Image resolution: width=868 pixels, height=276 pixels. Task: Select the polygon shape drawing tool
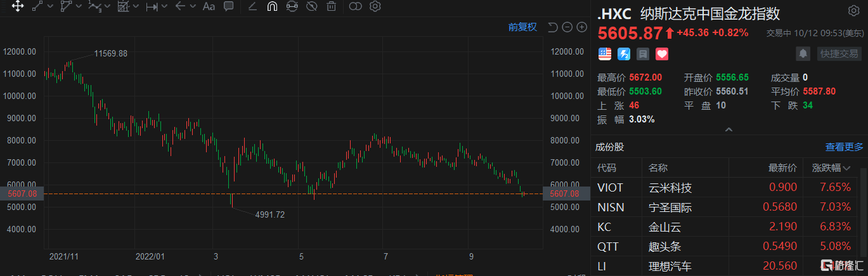(x=65, y=7)
